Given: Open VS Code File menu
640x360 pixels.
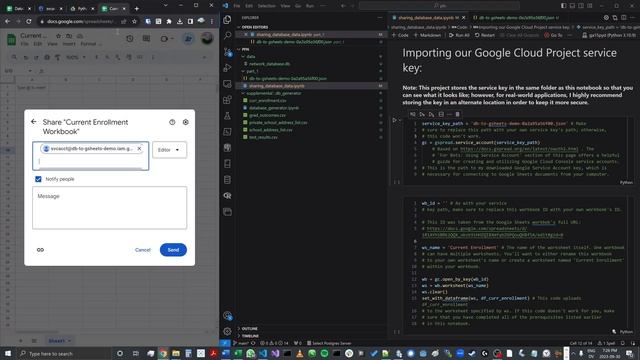Looking at the screenshot, I should [237, 6].
